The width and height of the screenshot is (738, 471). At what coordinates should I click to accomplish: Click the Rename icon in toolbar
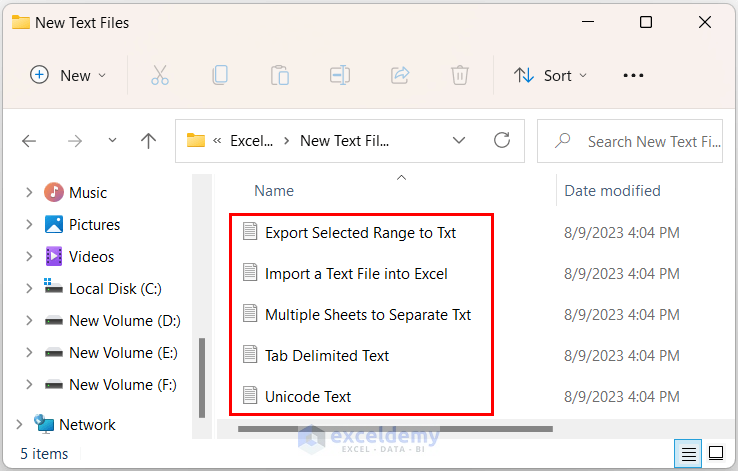(340, 75)
